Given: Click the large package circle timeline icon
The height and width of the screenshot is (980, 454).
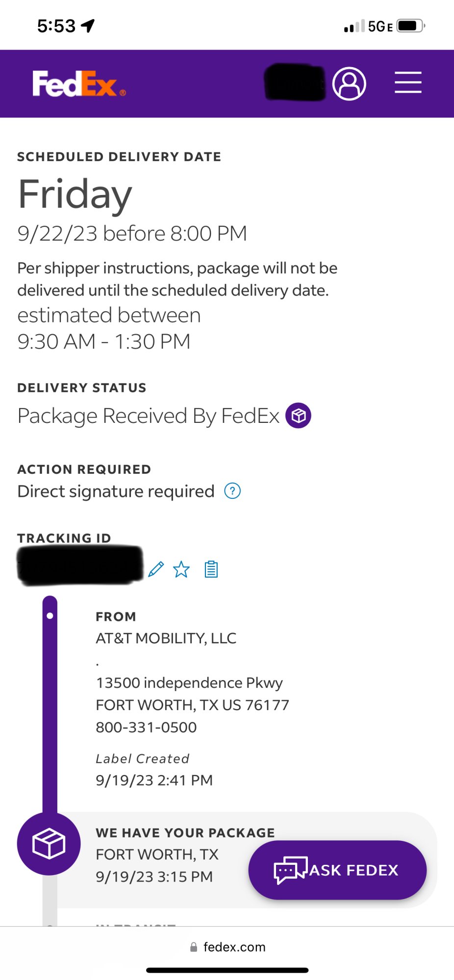Looking at the screenshot, I should tap(49, 844).
